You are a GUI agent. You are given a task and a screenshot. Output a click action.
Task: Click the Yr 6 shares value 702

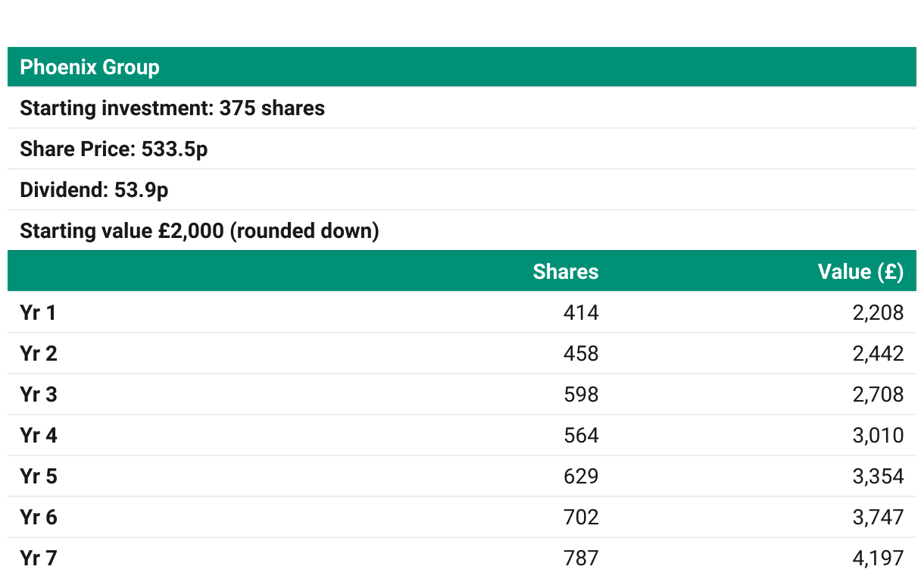coord(581,517)
